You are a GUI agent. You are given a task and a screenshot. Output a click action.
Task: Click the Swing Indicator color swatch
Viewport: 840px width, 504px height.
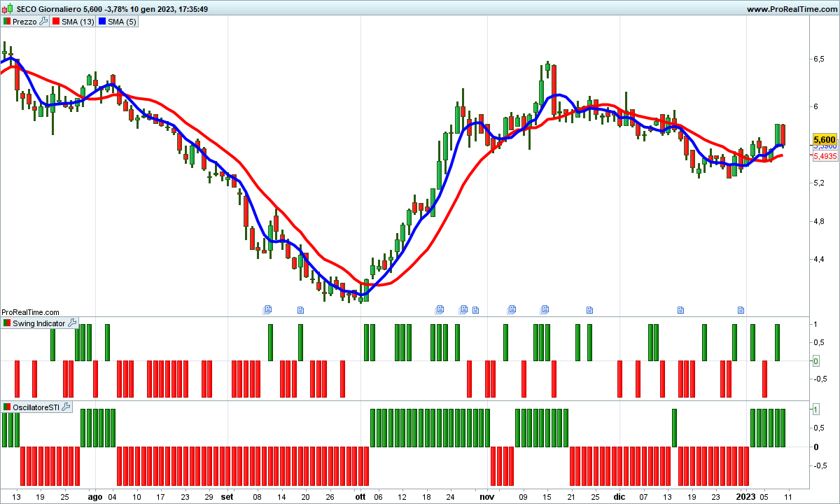[x=7, y=323]
